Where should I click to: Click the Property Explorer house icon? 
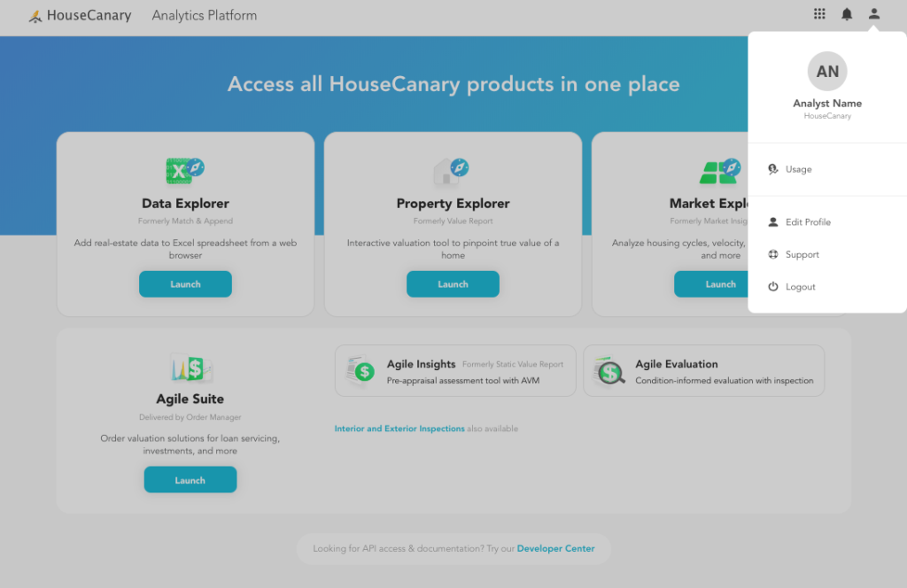(x=453, y=169)
